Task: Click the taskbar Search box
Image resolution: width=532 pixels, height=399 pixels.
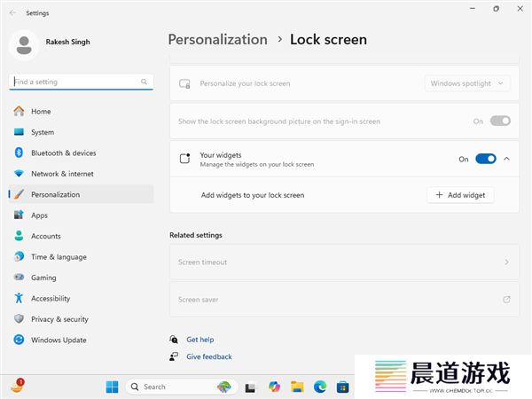Action: [182, 387]
